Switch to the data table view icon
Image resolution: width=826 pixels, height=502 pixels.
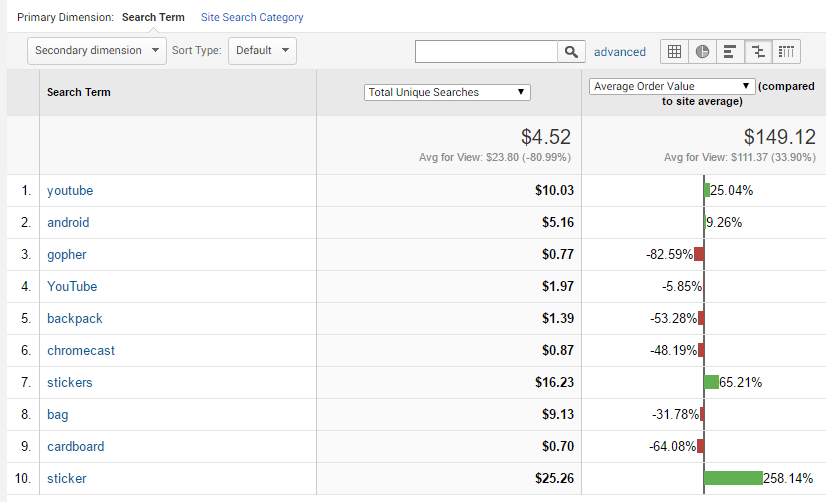pos(674,52)
